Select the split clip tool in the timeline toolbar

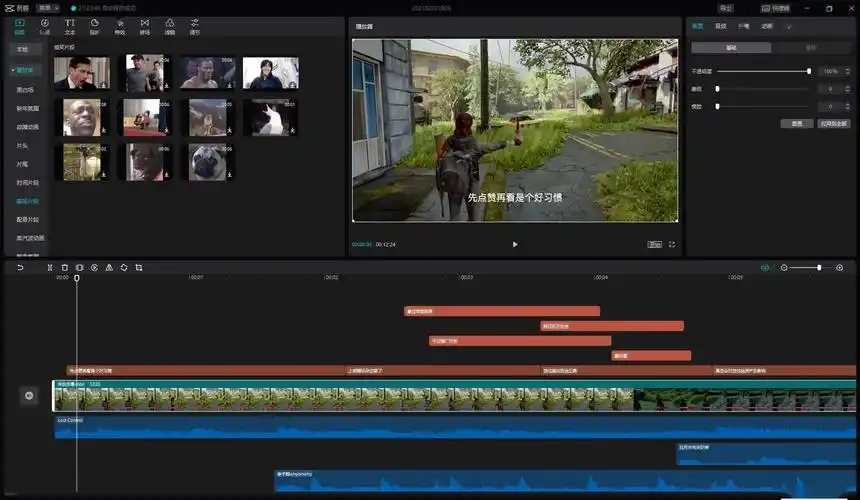click(x=50, y=268)
